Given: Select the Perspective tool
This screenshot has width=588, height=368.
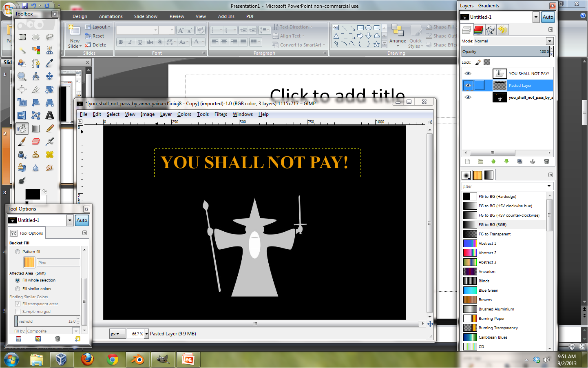Looking at the screenshot, I should tap(49, 102).
